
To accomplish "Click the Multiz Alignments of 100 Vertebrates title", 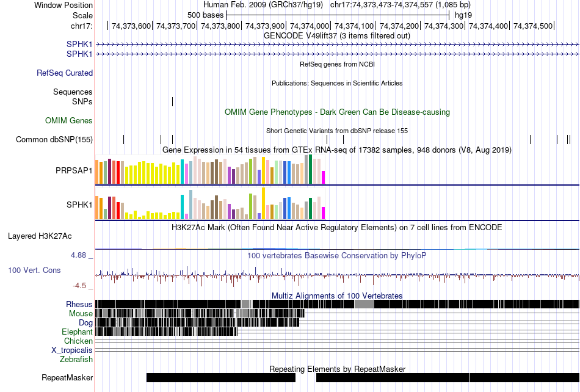I will tap(337, 296).
